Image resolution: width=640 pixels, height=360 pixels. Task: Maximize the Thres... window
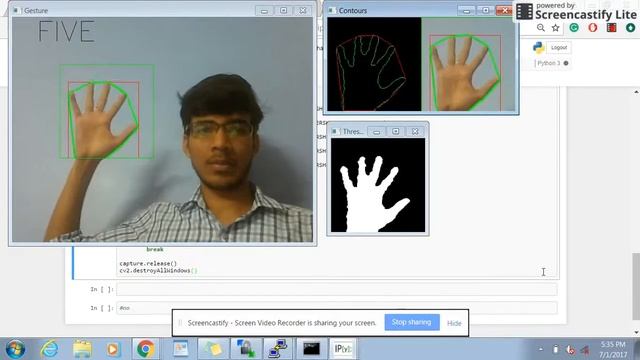click(396, 131)
